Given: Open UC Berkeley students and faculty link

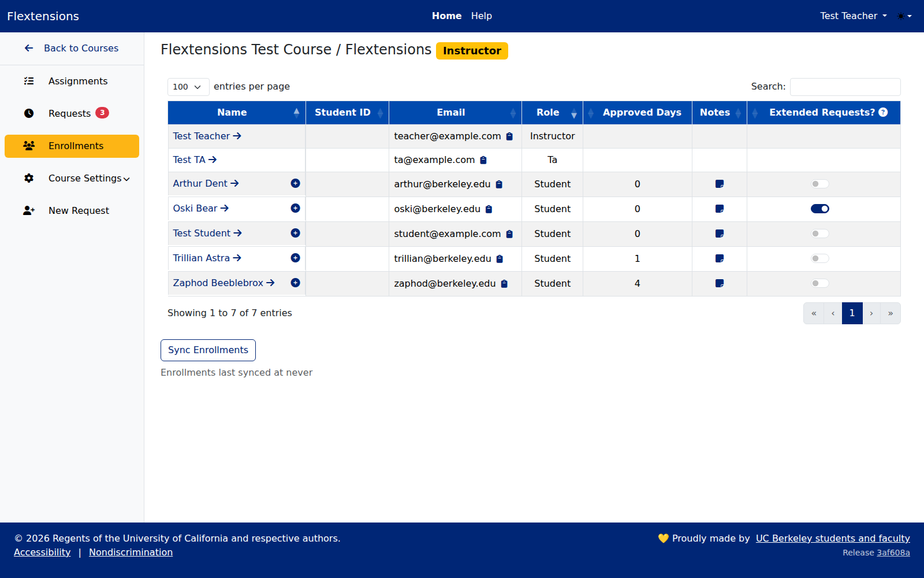Looking at the screenshot, I should (x=833, y=539).
